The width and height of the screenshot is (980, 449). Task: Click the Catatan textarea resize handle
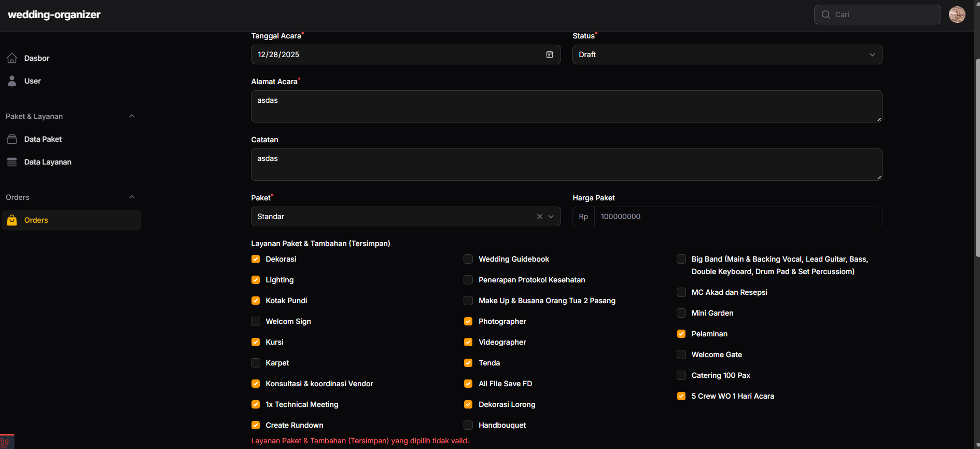[x=879, y=178]
